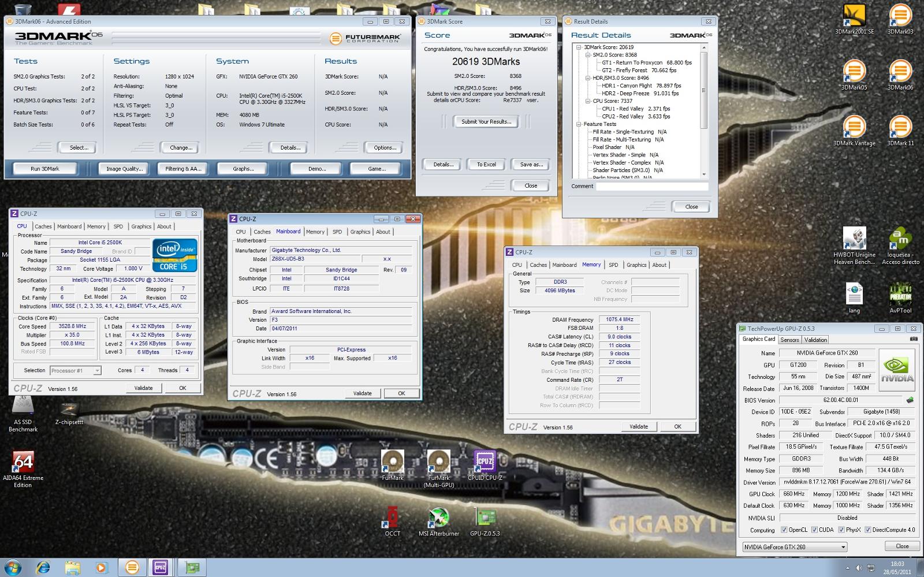Open Internet Explorer from taskbar
Screen dimensions: 924x577
[x=43, y=568]
